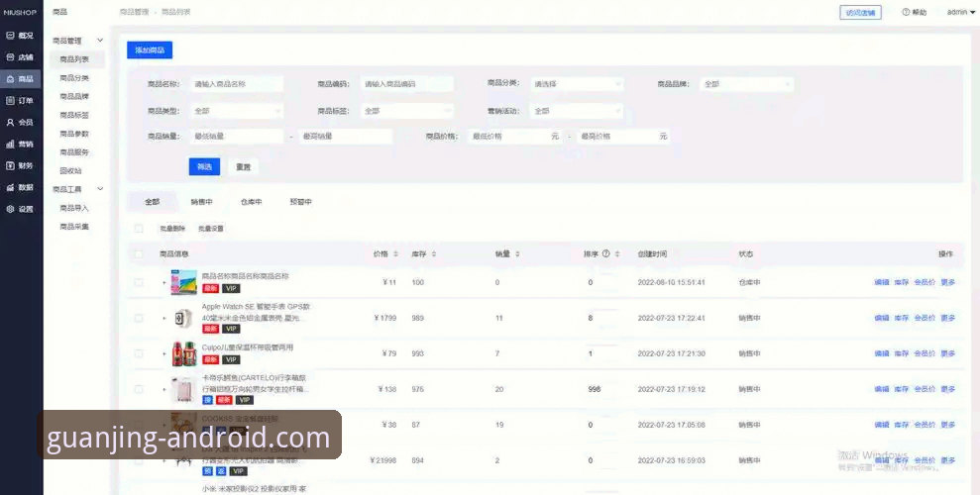Viewport: 980px width, 495px height.
Task: Click the 排序 column help icon
Action: click(605, 254)
